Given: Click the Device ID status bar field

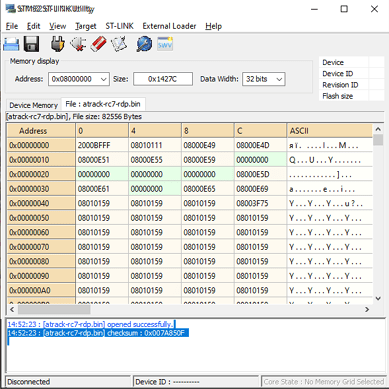Looking at the screenshot, I should (196, 382).
